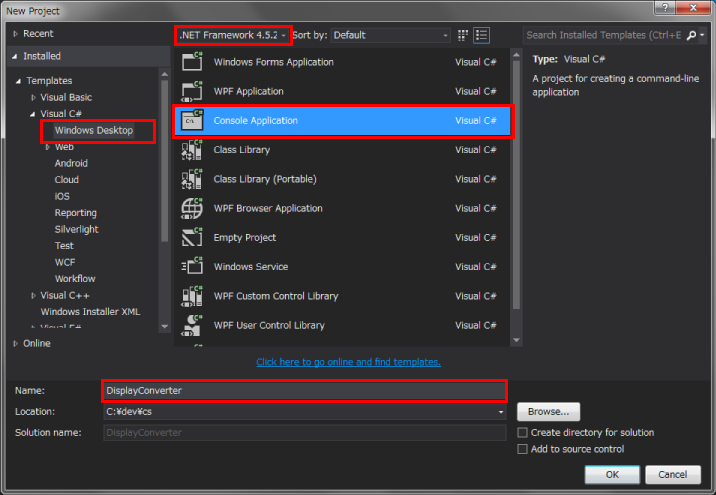
Task: Close the New Project dialog
Action: (693, 8)
